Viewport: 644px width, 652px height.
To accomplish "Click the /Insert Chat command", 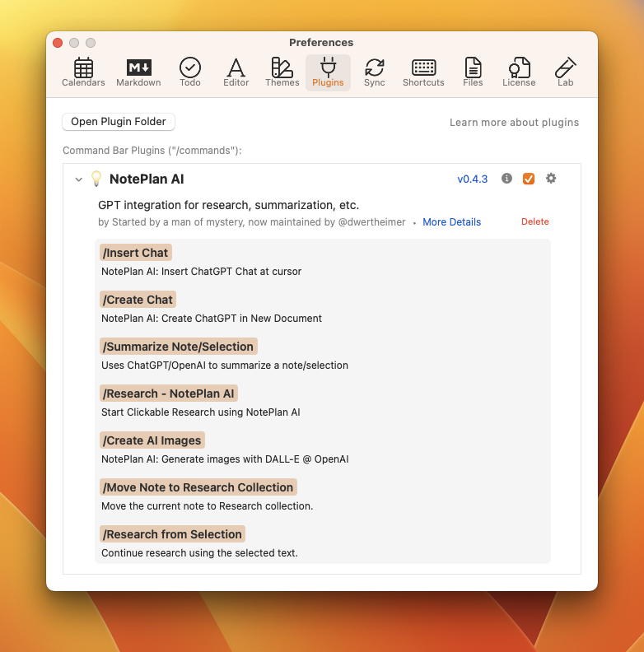I will (x=136, y=253).
